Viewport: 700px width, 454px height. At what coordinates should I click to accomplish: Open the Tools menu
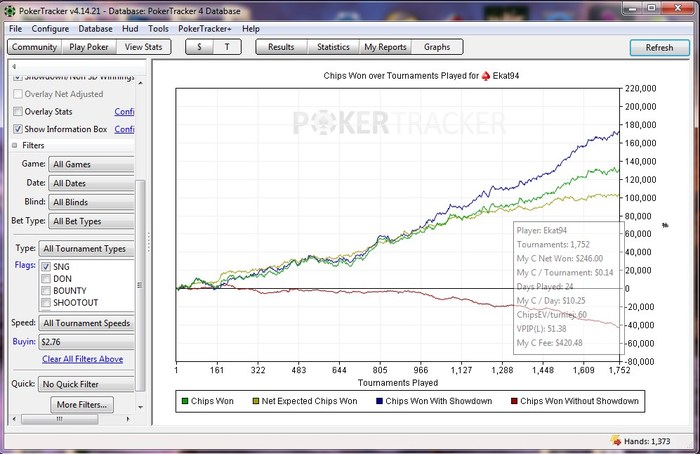click(158, 29)
